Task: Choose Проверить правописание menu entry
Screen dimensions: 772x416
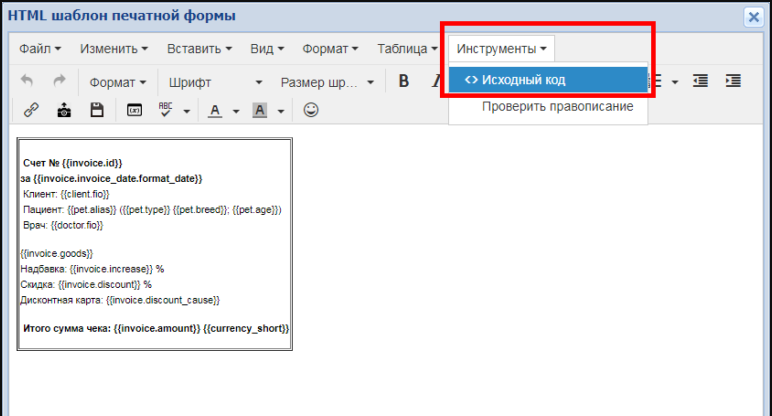Action: point(556,106)
